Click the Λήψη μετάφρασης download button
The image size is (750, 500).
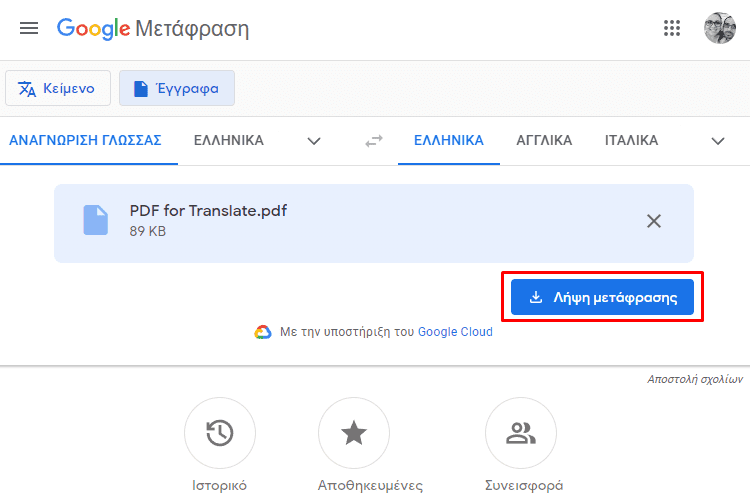coord(602,297)
